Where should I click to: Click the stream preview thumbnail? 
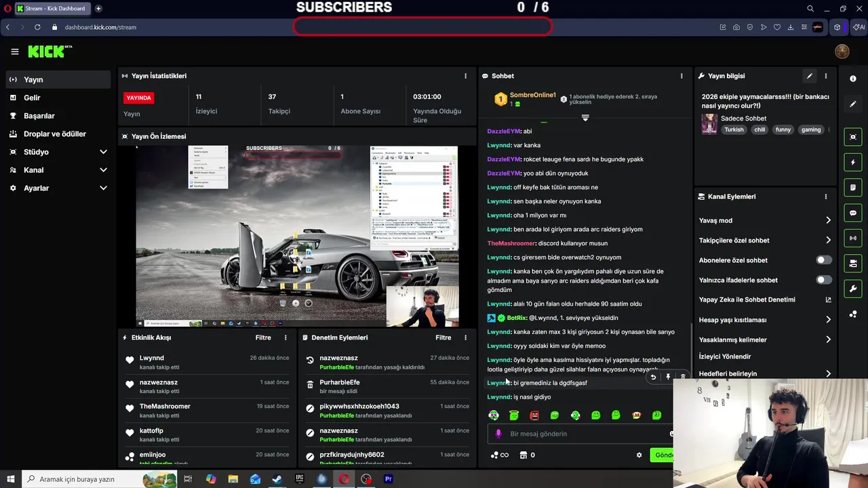point(297,237)
